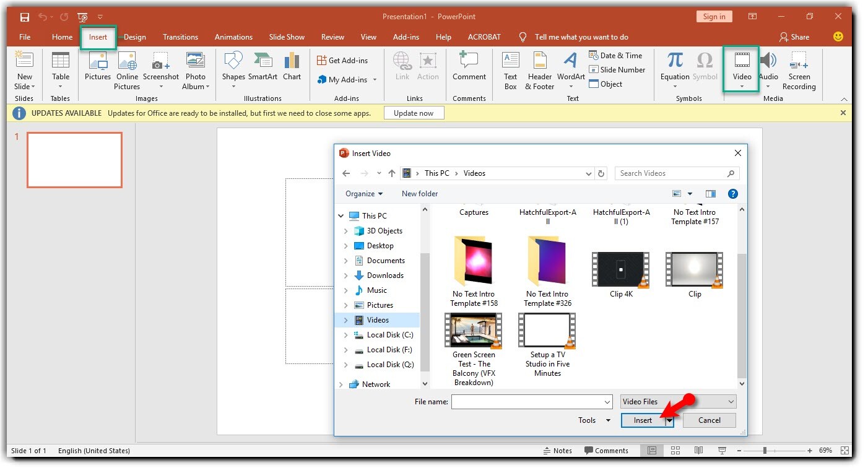Image resolution: width=868 pixels, height=473 pixels.
Task: Switch to the Transitions tab
Action: click(x=180, y=37)
